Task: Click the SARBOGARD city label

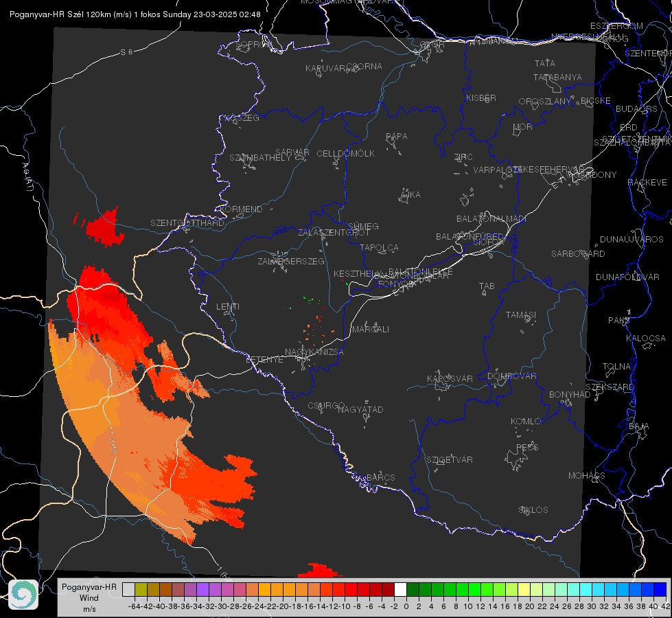Action: point(578,254)
